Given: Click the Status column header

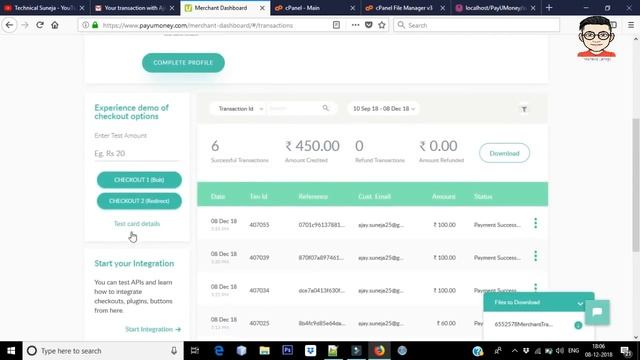Looking at the screenshot, I should click(483, 196).
